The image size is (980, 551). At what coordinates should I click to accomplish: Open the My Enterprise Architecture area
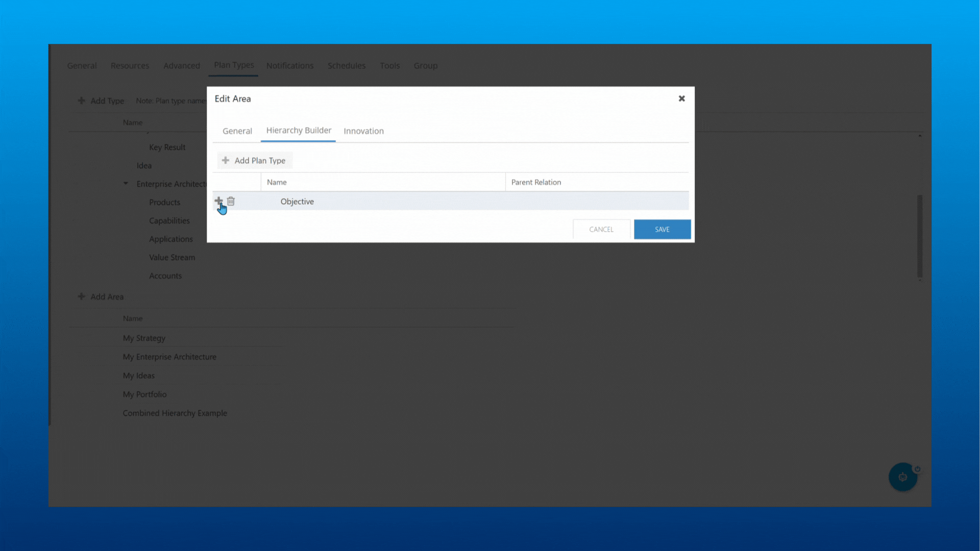169,357
